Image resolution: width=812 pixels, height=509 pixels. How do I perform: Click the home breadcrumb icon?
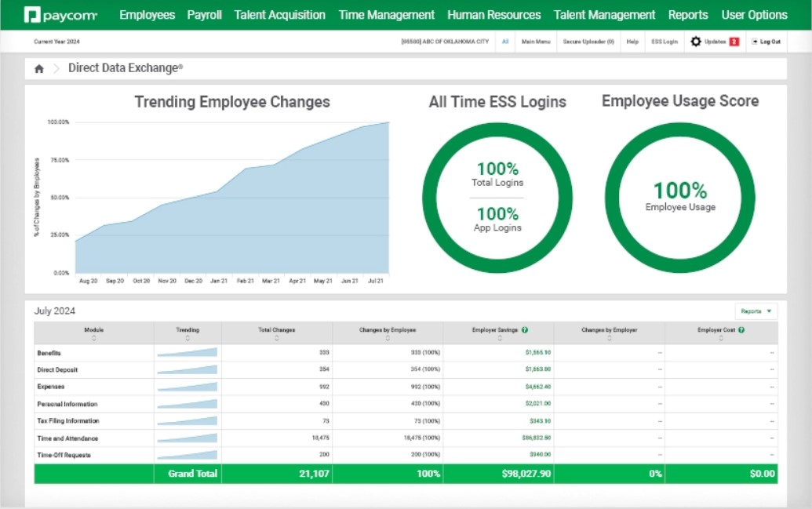point(38,69)
